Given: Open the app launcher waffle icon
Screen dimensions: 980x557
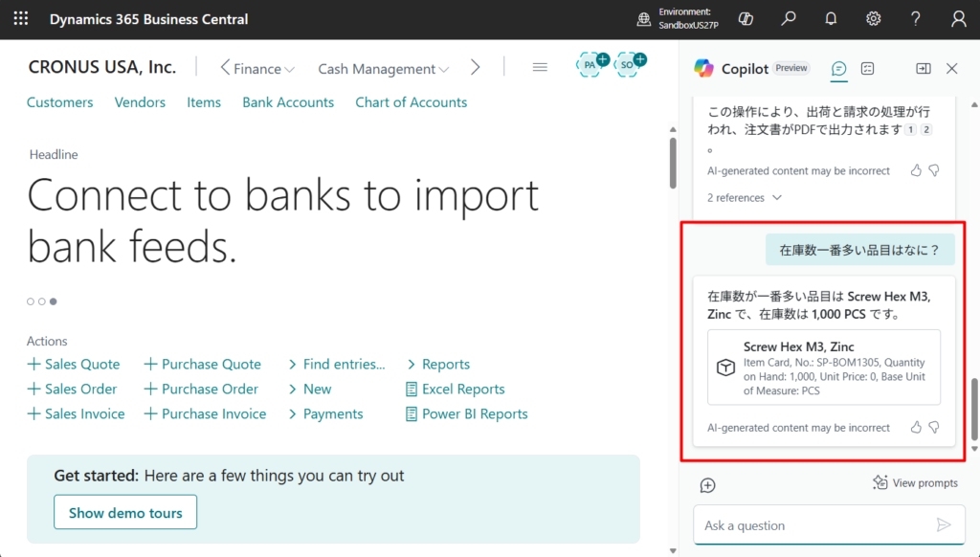Looking at the screenshot, I should pyautogui.click(x=21, y=19).
